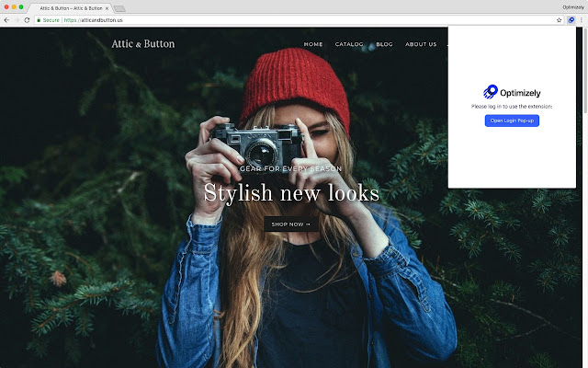
Task: Click the Optimizely rocket logo in popup
Action: pos(490,92)
